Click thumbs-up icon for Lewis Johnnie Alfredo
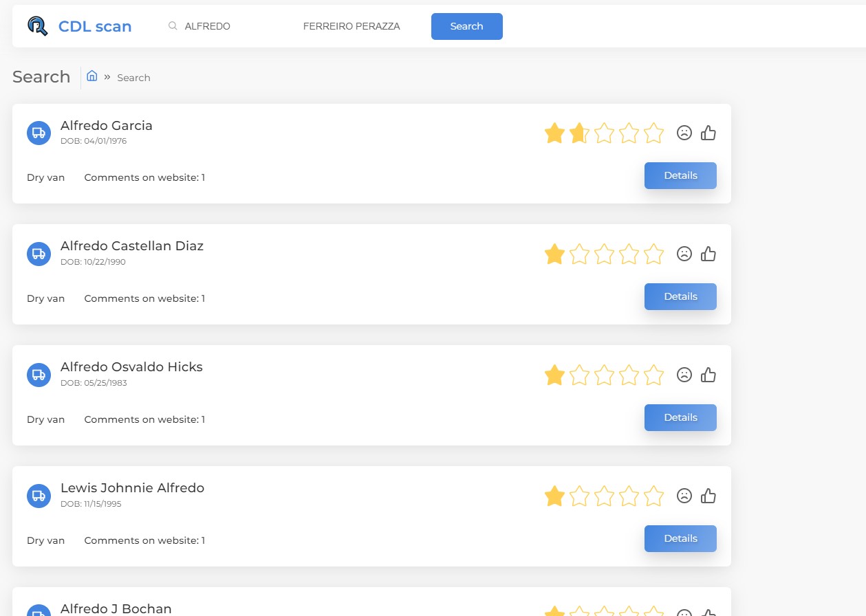 [x=708, y=496]
